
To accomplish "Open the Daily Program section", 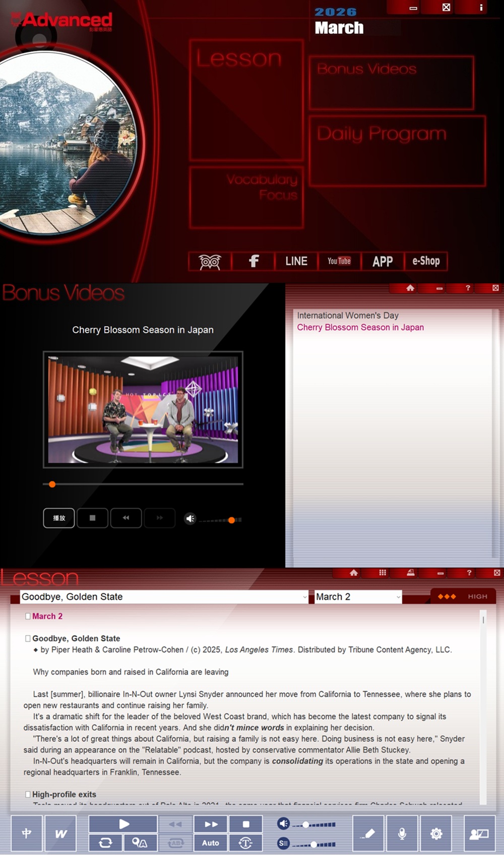I will coord(397,151).
